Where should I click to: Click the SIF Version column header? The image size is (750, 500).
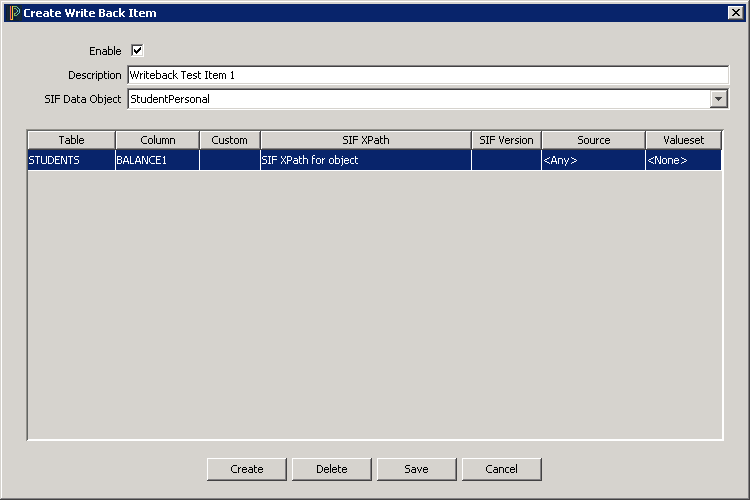point(506,140)
